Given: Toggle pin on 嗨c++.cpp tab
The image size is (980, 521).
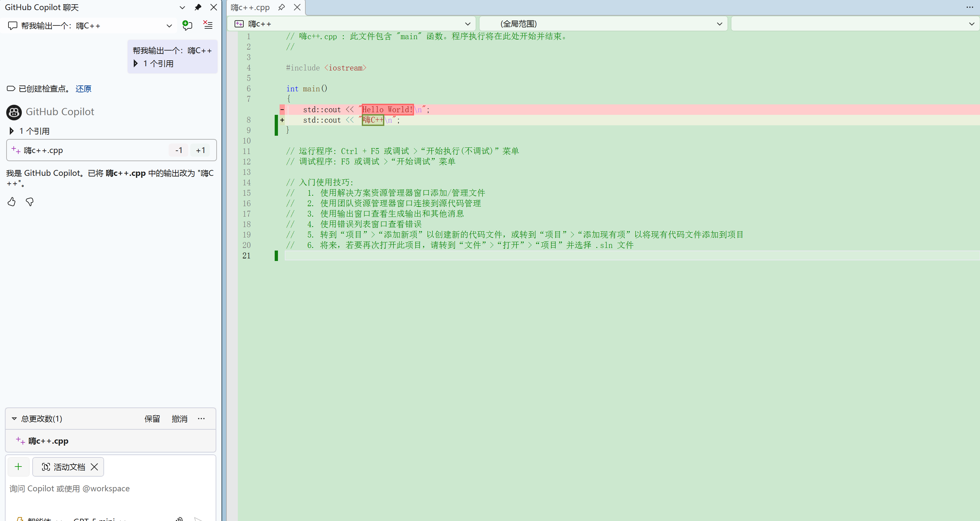Looking at the screenshot, I should pyautogui.click(x=282, y=7).
